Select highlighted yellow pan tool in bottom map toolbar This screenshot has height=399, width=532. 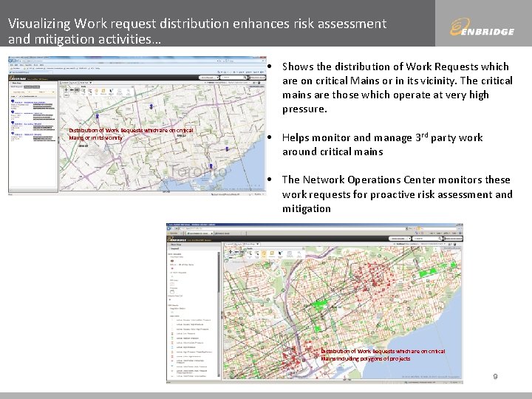click(264, 253)
